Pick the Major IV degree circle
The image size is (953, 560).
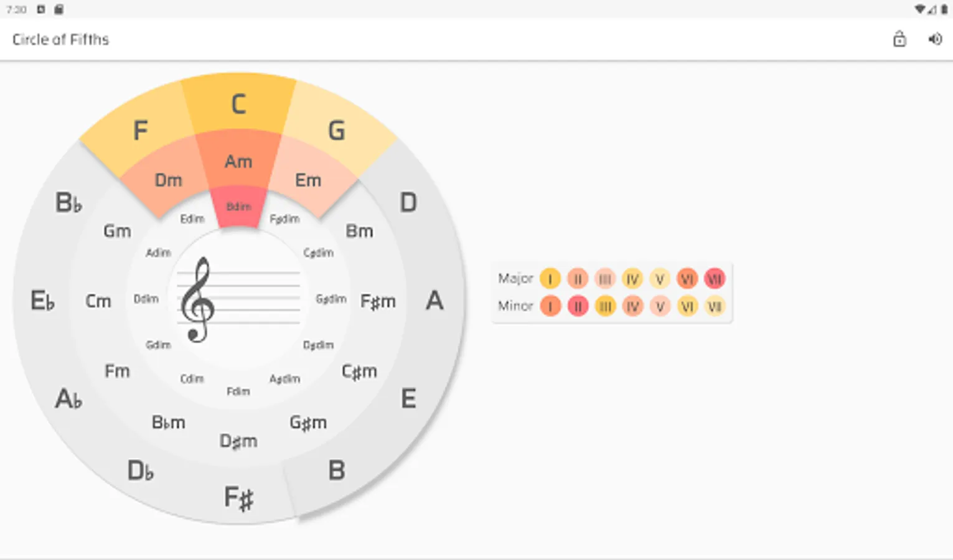(x=632, y=279)
